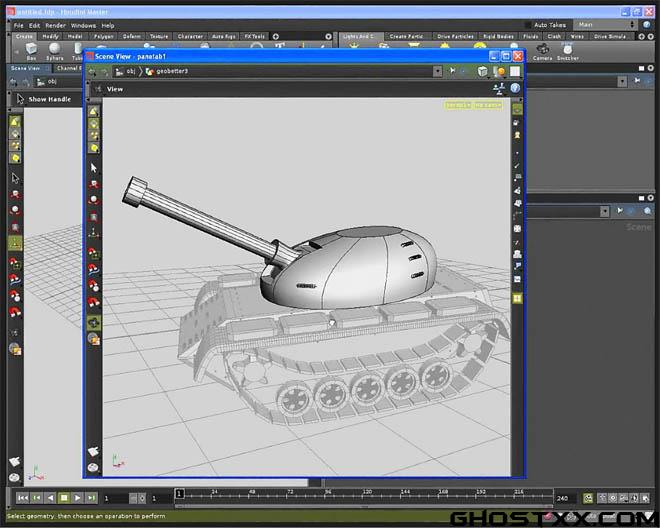This screenshot has height=528, width=660.
Task: Switch to the Modify shelf tab
Action: click(x=51, y=37)
